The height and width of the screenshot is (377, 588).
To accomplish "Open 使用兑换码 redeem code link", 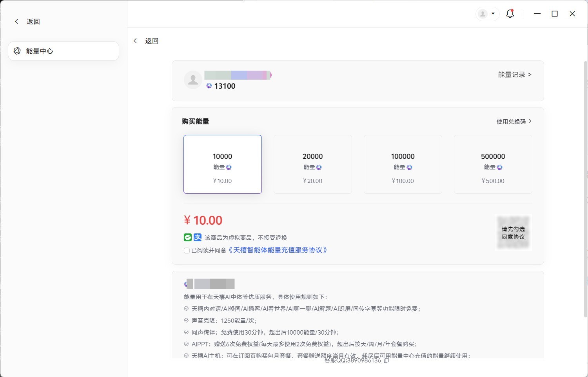I will tap(514, 122).
